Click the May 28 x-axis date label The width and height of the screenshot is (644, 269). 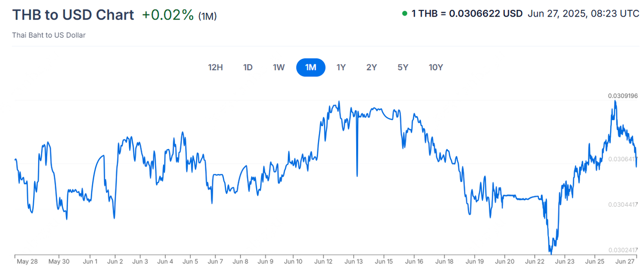click(27, 261)
